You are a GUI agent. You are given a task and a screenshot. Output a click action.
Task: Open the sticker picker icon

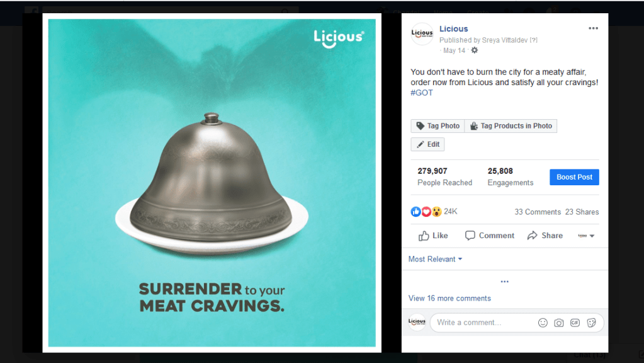point(591,323)
